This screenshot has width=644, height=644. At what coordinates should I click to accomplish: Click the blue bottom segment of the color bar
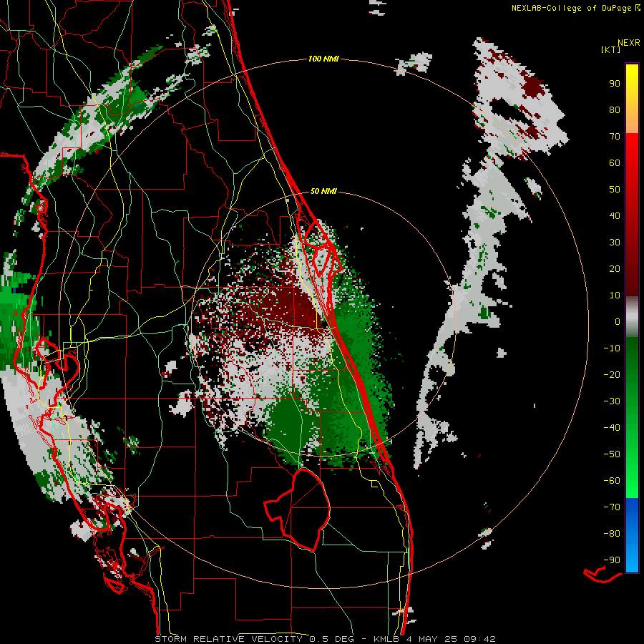click(632, 535)
